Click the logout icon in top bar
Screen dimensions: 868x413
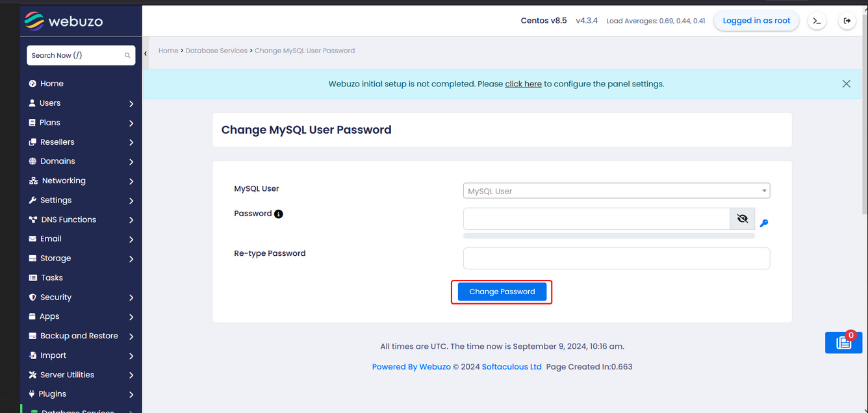click(x=847, y=21)
